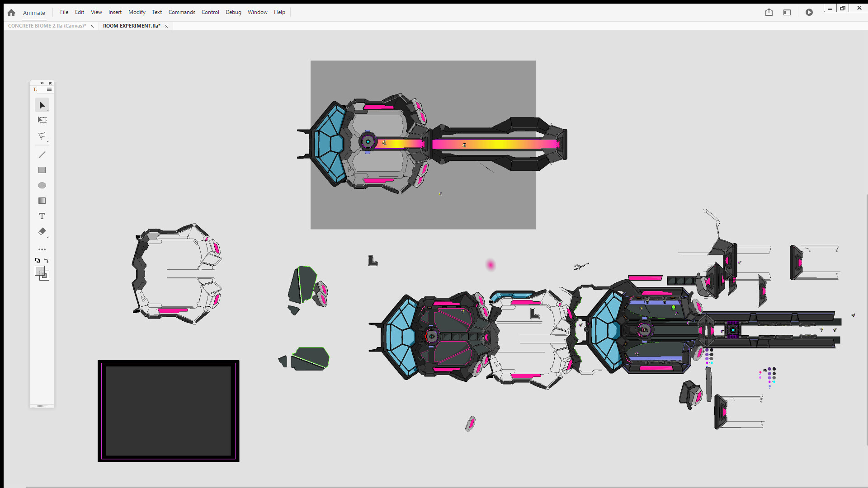Open the tools panel options menu
The width and height of the screenshot is (868, 488).
[49, 89]
